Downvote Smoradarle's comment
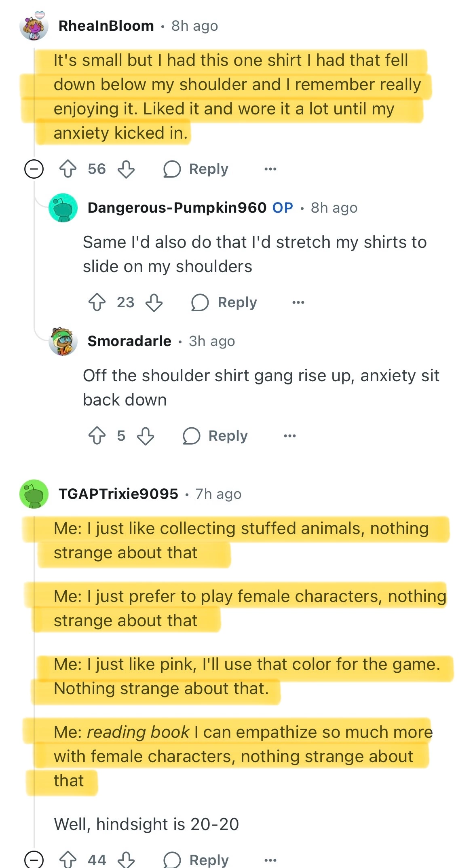 tap(146, 436)
